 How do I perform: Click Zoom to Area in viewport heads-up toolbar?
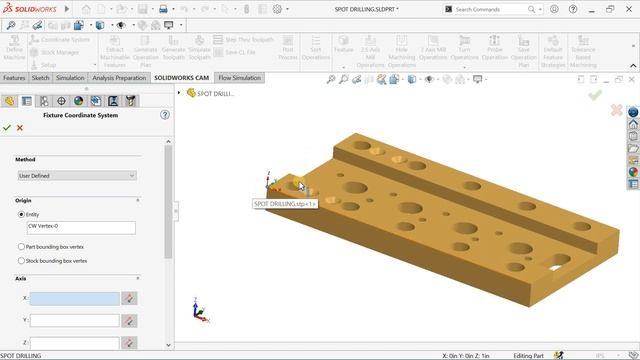(344, 79)
